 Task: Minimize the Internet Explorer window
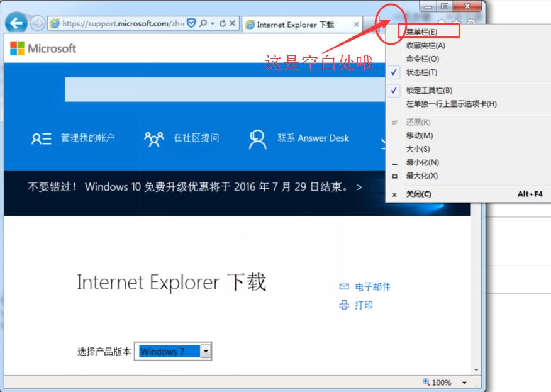pyautogui.click(x=428, y=6)
